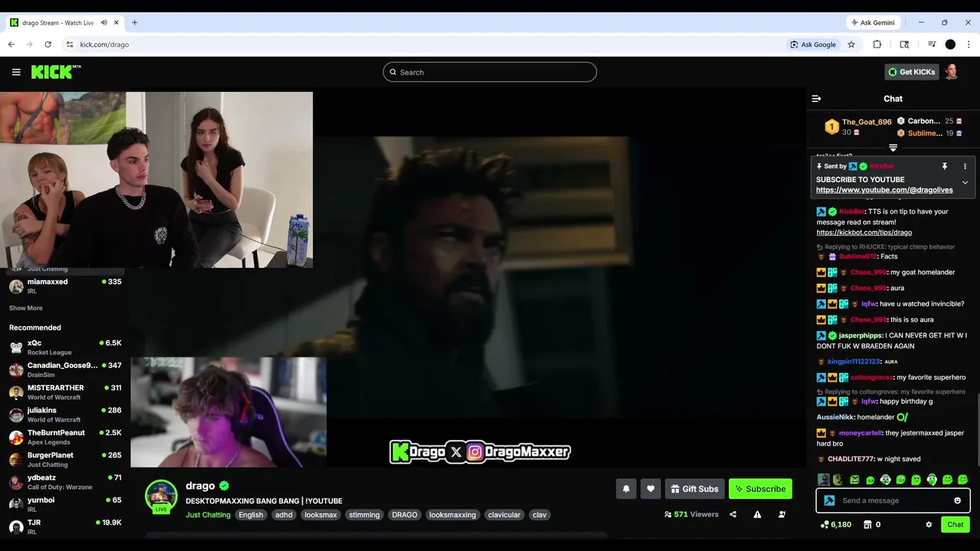Select the DRAGO tag

[x=404, y=515]
